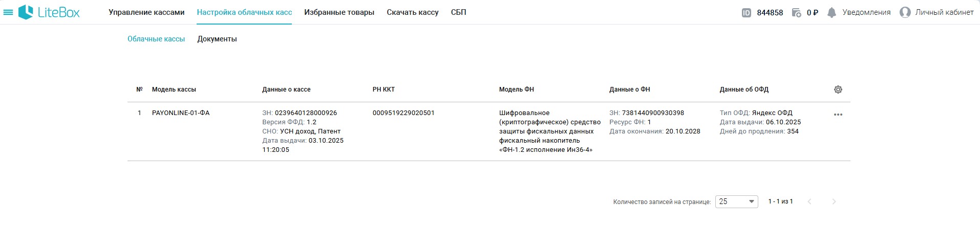Viewport: 980px width, 247px height.
Task: Click the notifications bell icon
Action: pyautogui.click(x=832, y=13)
